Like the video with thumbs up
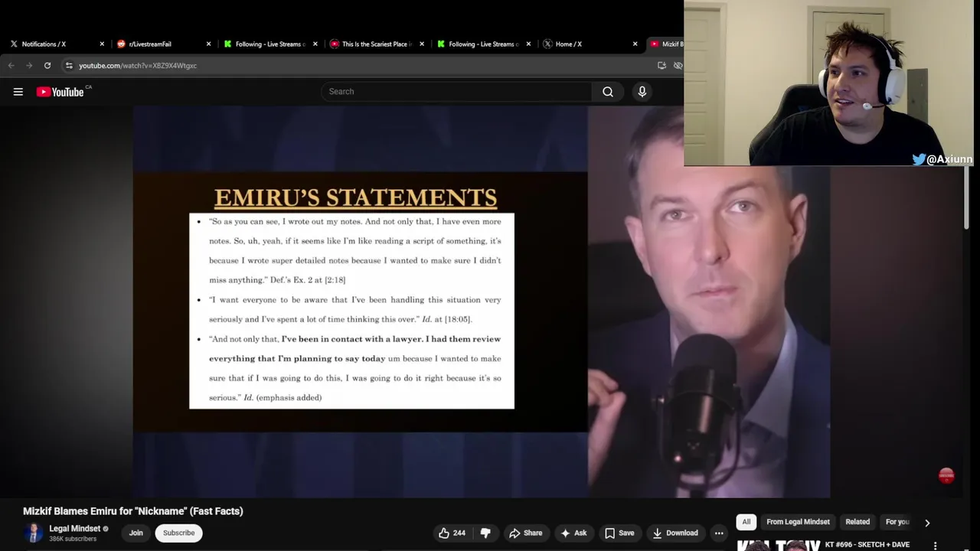Screen dimensions: 980x551 point(452,533)
